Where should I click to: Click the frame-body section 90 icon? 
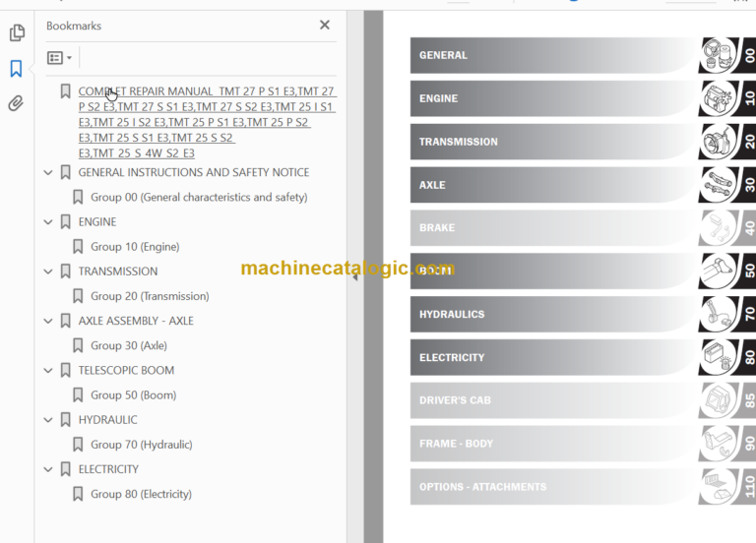point(719,444)
